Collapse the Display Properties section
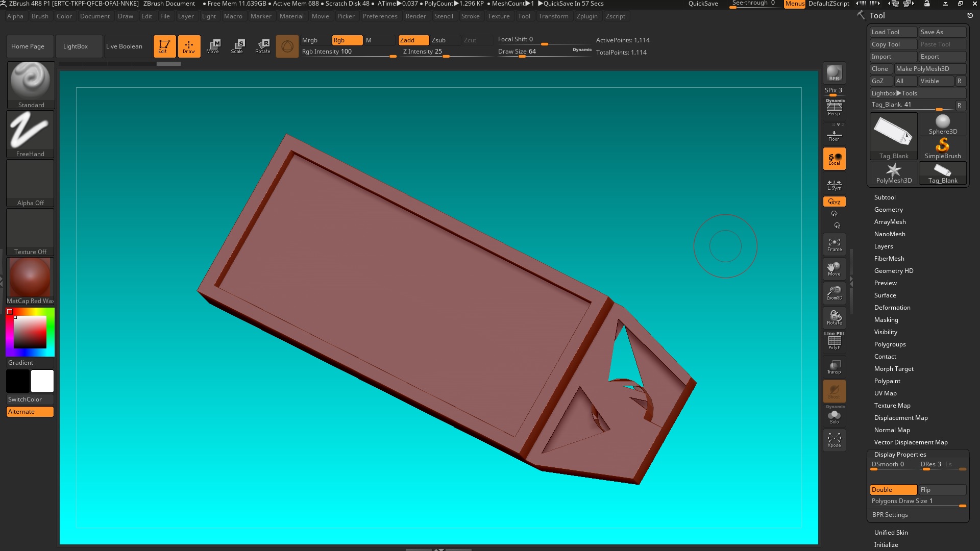This screenshot has height=551, width=980. coord(900,455)
